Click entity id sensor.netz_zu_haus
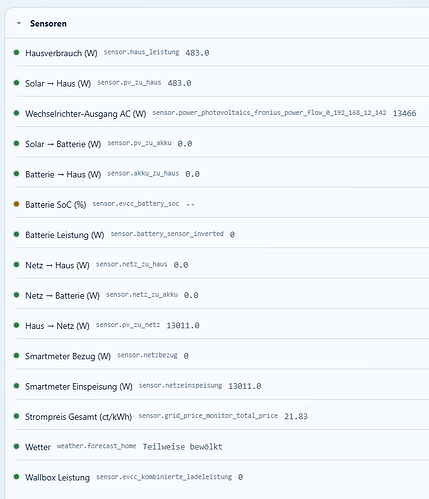The width and height of the screenshot is (429, 499). pos(131,264)
